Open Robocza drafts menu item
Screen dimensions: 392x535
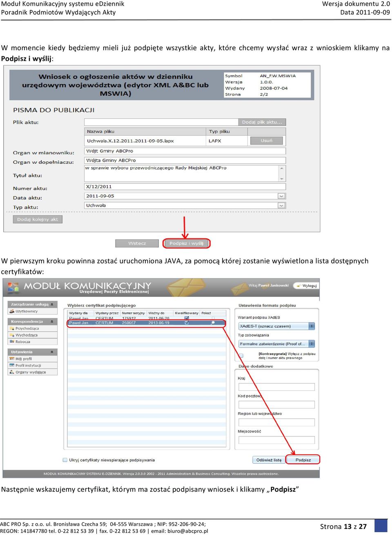tap(33, 341)
